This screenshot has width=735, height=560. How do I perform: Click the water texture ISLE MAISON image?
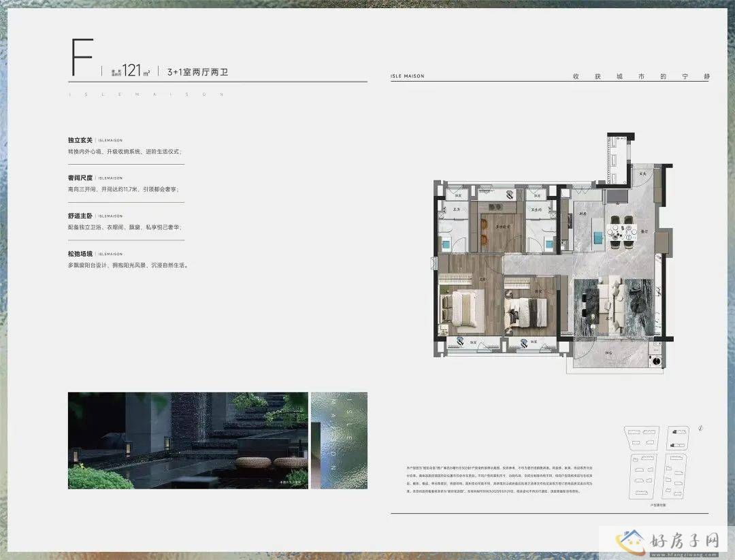[339, 440]
